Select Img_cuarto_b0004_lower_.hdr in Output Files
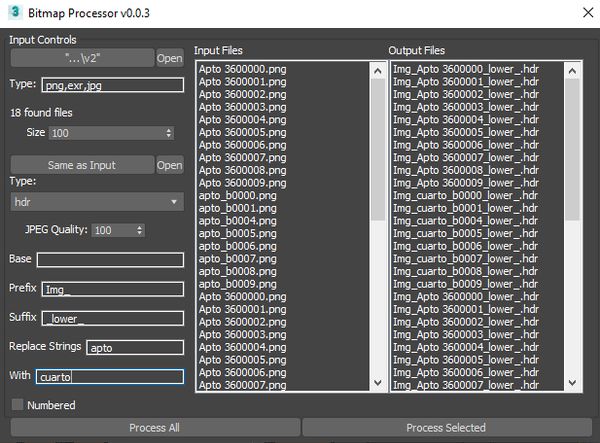This screenshot has height=443, width=600. (465, 221)
